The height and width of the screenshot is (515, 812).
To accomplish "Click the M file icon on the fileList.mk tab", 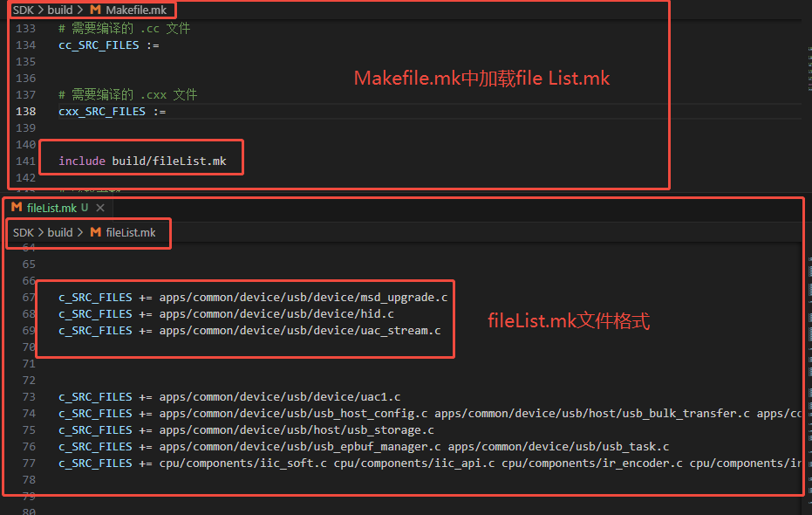I will pyautogui.click(x=17, y=207).
